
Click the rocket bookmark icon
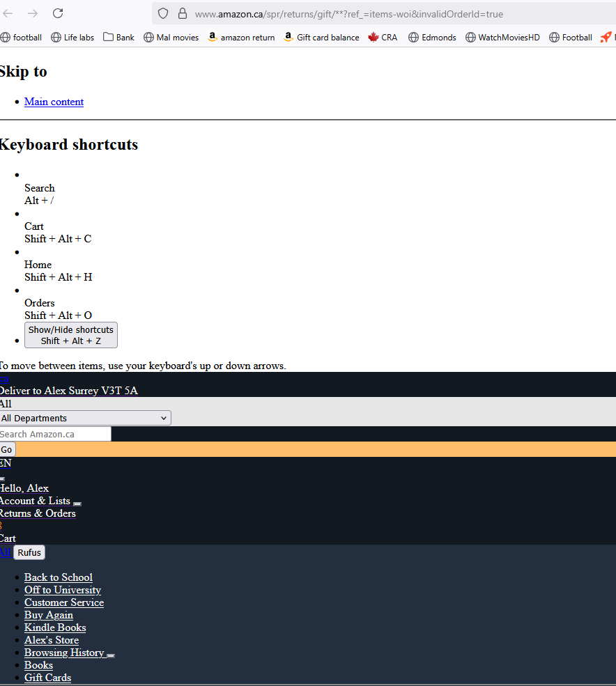pyautogui.click(x=606, y=38)
